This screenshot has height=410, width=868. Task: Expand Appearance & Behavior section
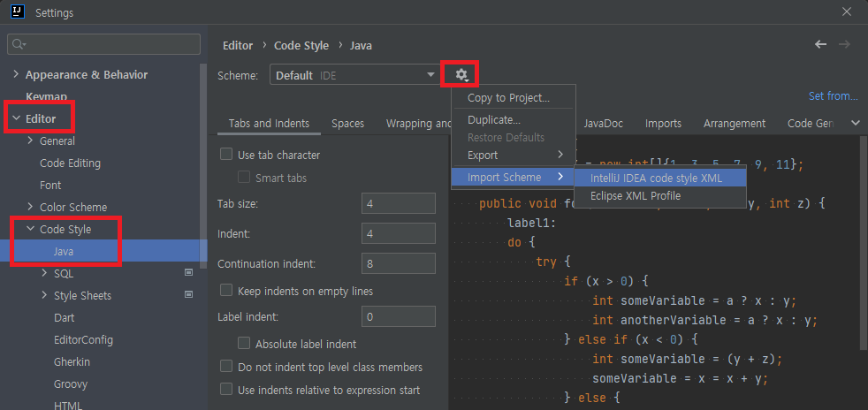tap(16, 74)
